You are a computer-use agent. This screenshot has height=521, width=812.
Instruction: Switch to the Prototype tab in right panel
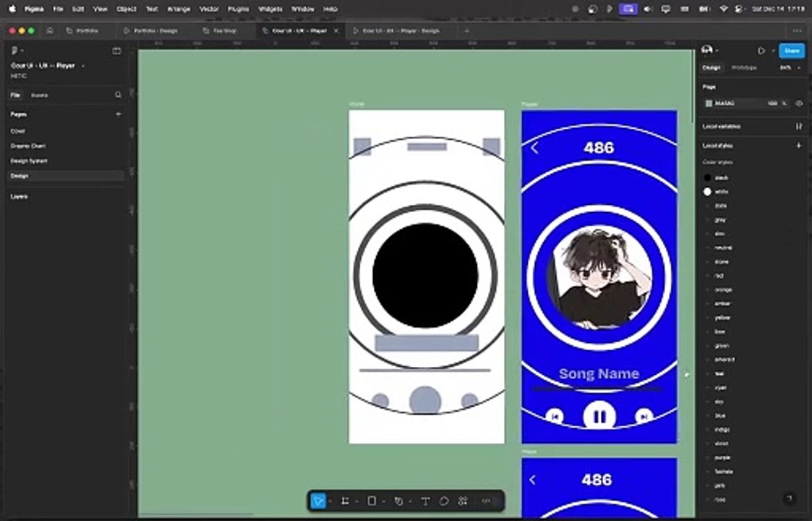(743, 68)
